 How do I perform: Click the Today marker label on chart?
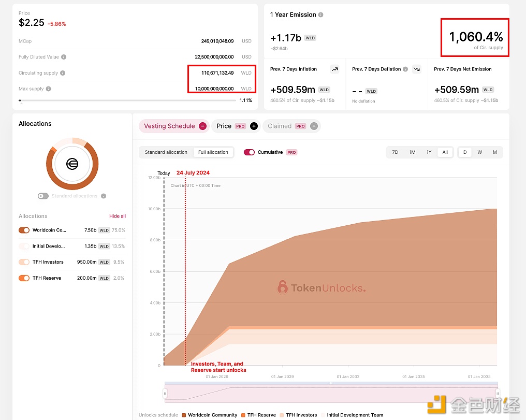(164, 173)
